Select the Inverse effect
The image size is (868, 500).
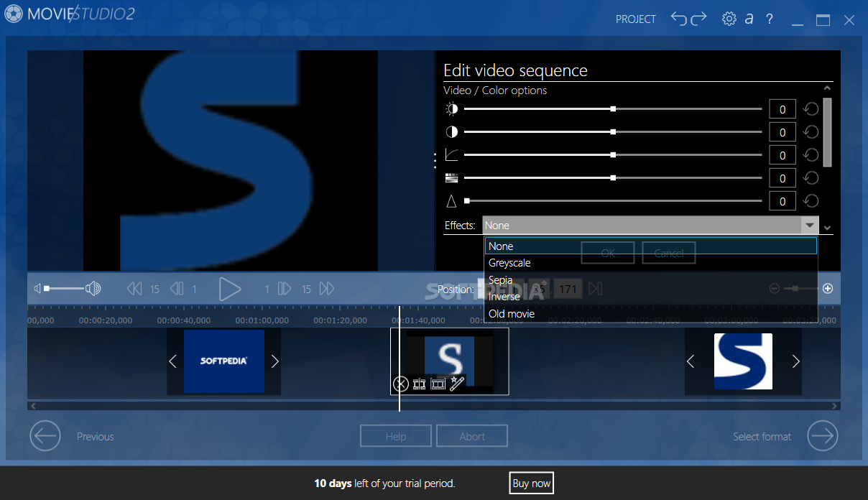(651, 297)
